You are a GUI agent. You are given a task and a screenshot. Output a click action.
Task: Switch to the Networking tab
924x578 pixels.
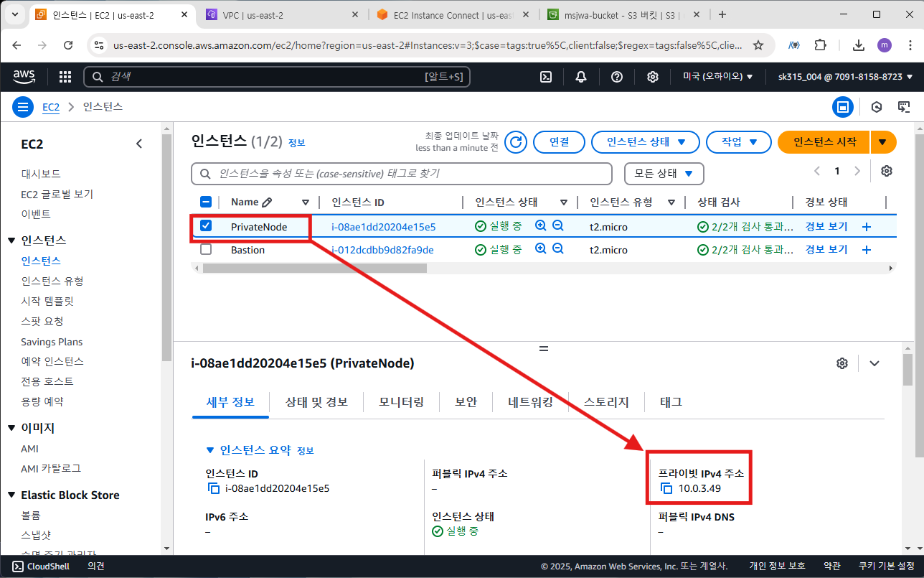(530, 402)
